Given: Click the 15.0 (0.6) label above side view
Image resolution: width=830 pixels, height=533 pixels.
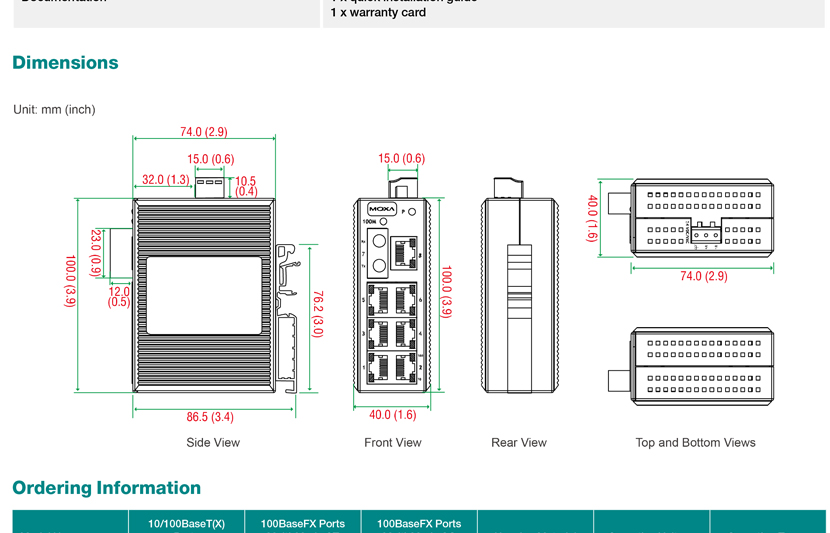Looking at the screenshot, I should pos(211,159).
